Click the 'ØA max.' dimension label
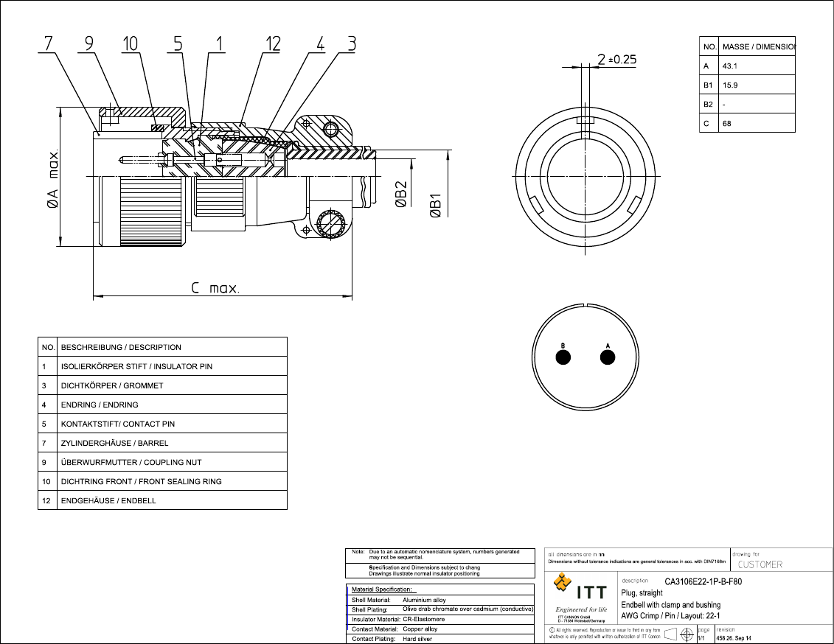This screenshot has width=834, height=644. [52, 178]
